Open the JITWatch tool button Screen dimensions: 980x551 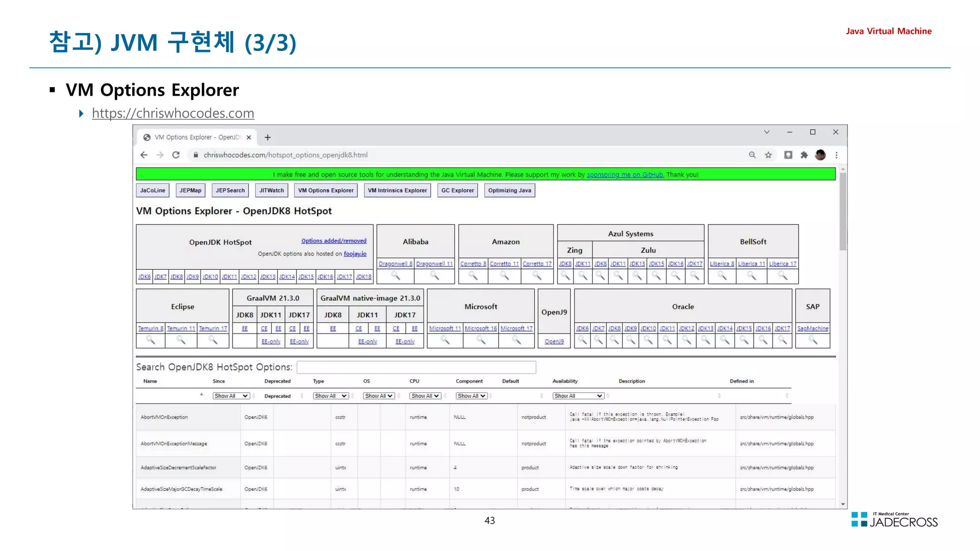pos(272,190)
